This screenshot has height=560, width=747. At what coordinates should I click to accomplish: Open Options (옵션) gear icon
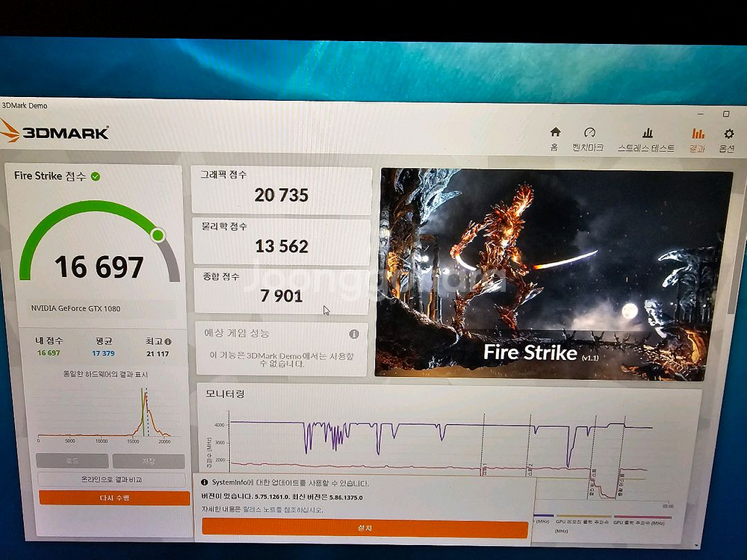coord(728,134)
